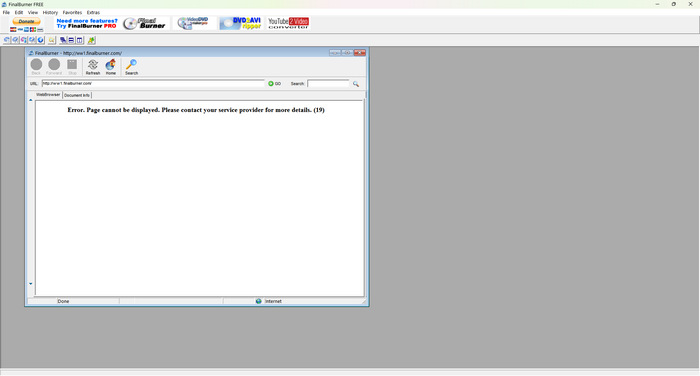Click the down scroll arrow on left

pos(31,284)
